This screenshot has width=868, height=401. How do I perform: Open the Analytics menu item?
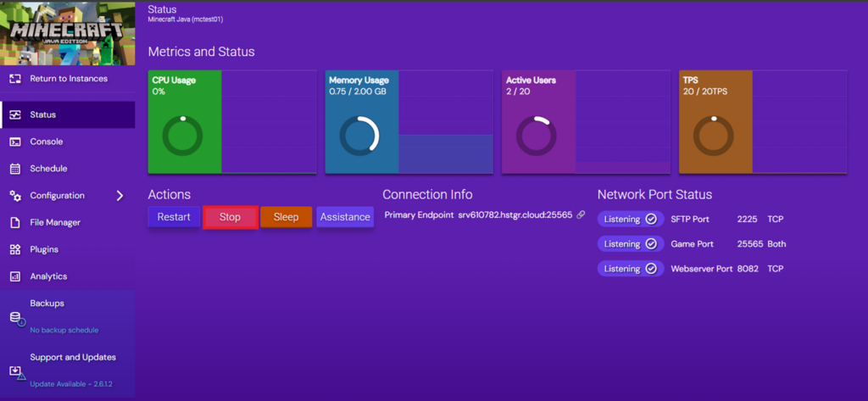point(68,276)
